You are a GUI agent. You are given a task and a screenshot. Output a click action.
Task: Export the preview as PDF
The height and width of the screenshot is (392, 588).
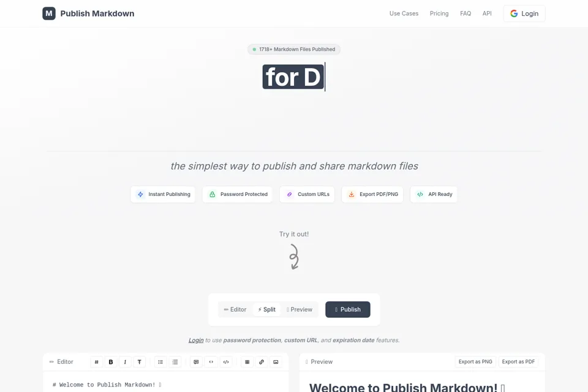(x=518, y=361)
